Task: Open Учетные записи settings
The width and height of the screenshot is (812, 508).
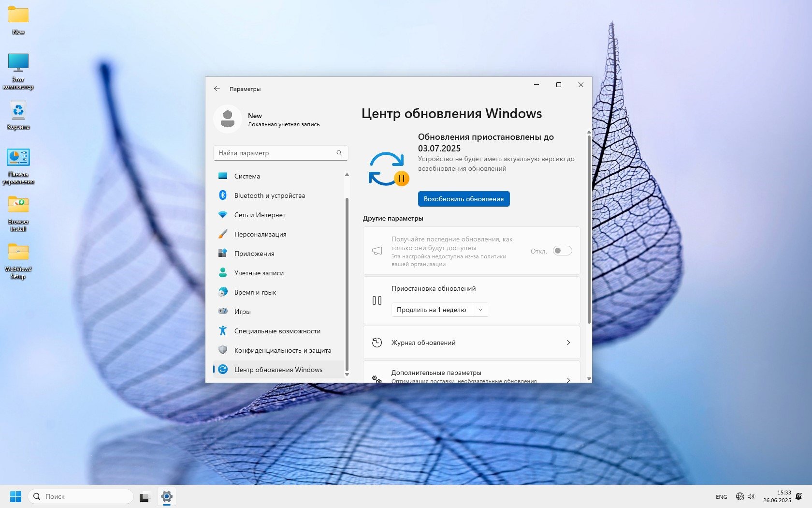Action: [x=278, y=273]
